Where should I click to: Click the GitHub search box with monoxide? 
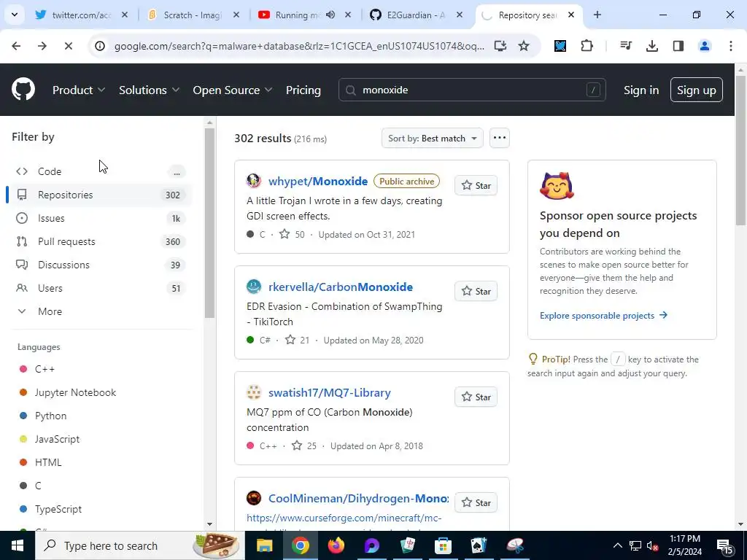472,90
